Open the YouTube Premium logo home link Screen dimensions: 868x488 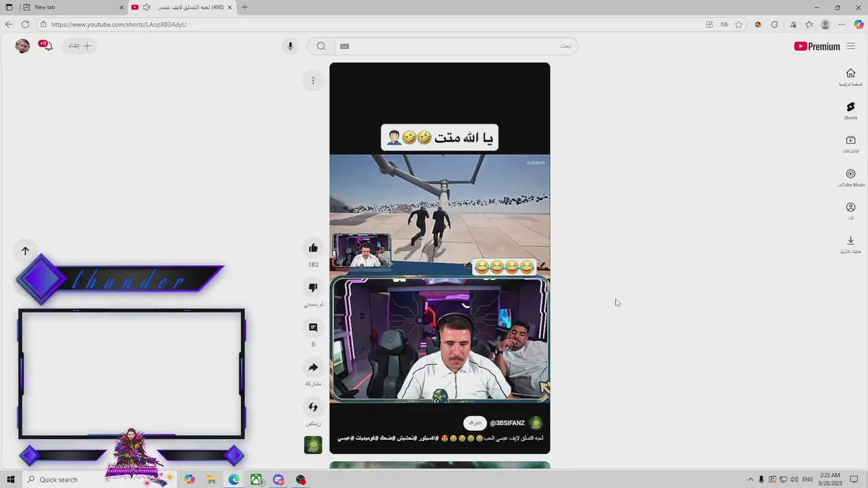[x=816, y=46]
